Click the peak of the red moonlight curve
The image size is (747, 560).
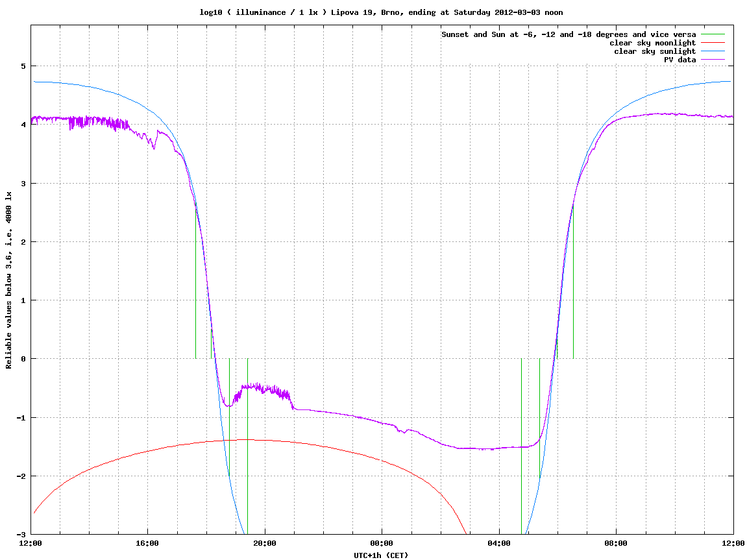[x=247, y=439]
